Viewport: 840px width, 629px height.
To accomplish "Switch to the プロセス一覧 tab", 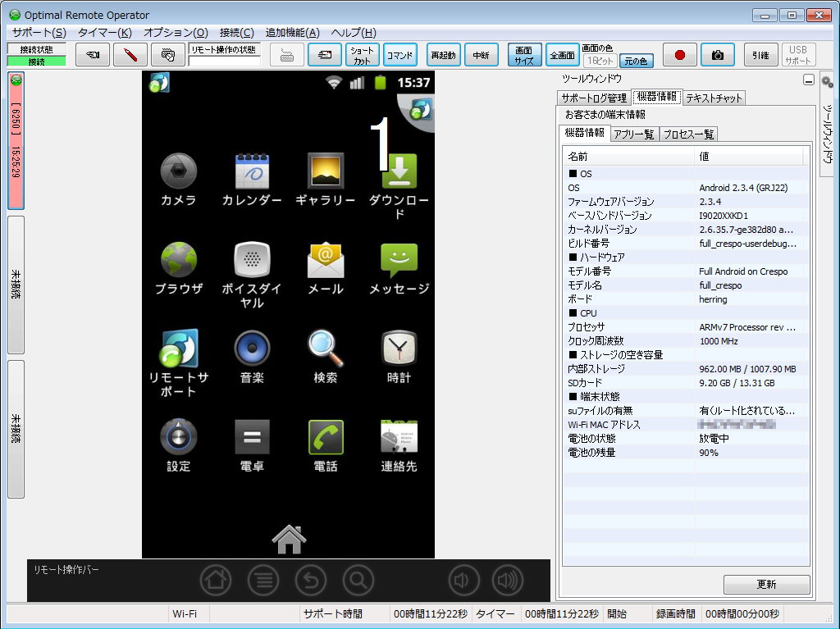I will point(688,134).
